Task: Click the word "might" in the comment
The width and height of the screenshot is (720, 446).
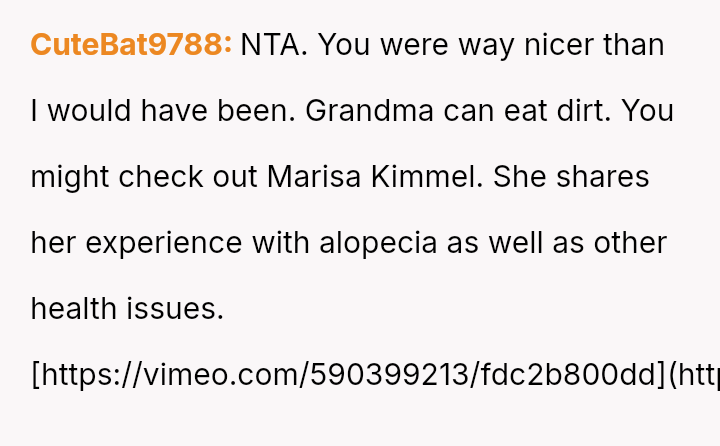Action: [x=70, y=177]
